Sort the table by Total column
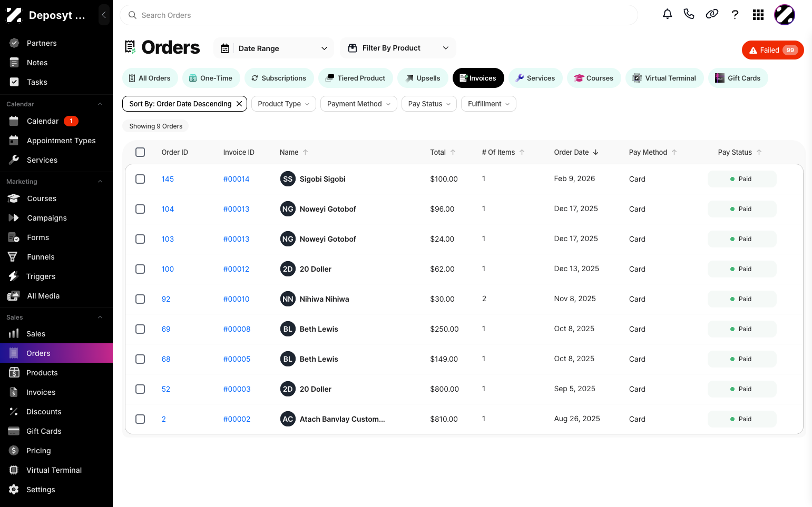Viewport: 812px width, 507px height. point(443,152)
